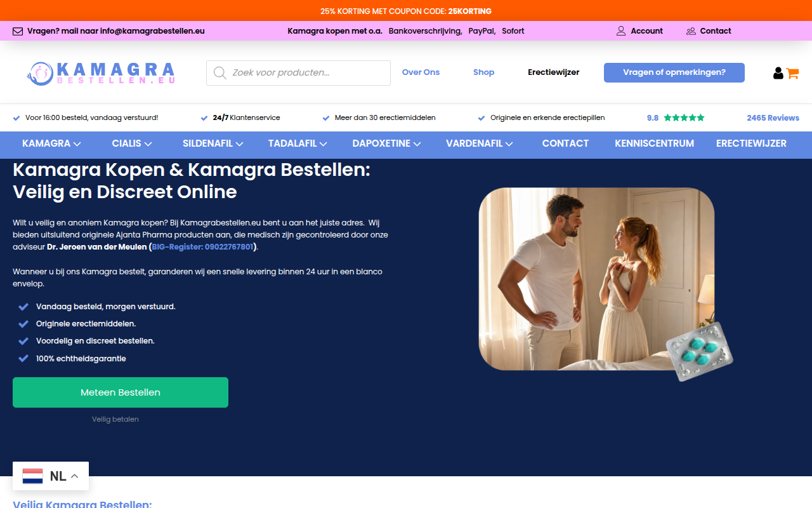Click the Vragen of opmerkingen button
The width and height of the screenshot is (812, 508).
coord(674,72)
